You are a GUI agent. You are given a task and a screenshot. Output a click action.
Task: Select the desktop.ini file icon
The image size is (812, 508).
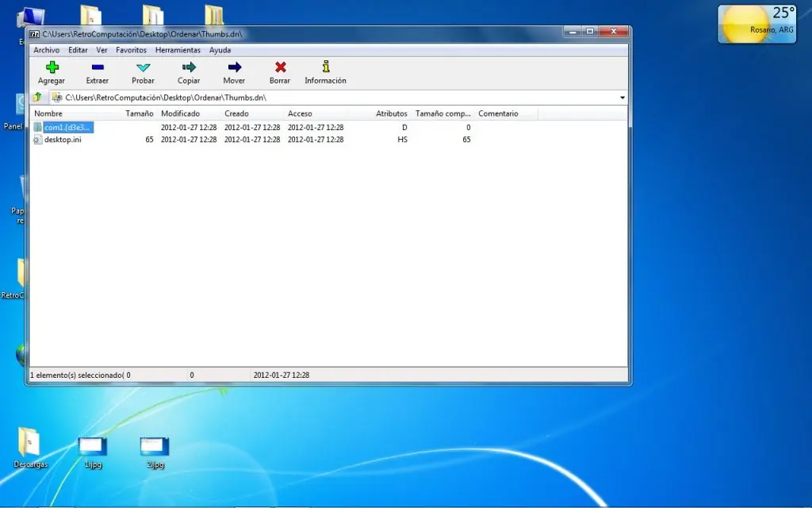tap(38, 140)
